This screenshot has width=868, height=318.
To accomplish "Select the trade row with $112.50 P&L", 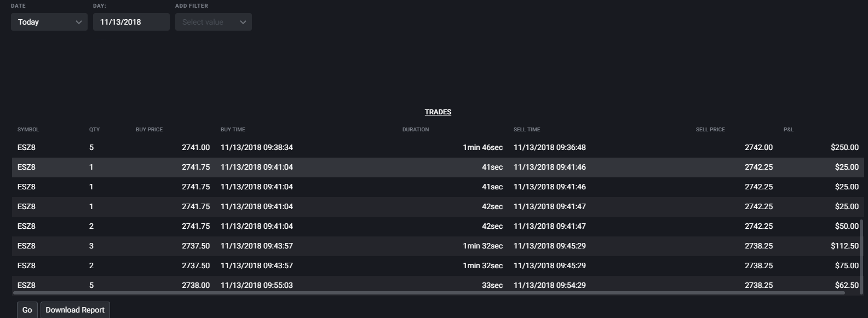I will click(x=438, y=246).
